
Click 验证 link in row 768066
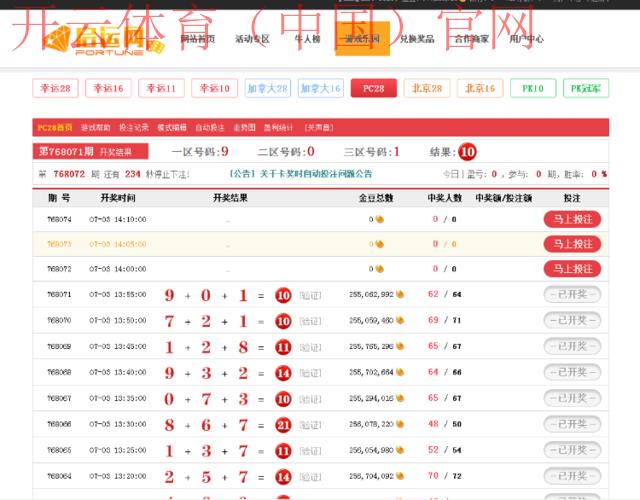(x=310, y=425)
